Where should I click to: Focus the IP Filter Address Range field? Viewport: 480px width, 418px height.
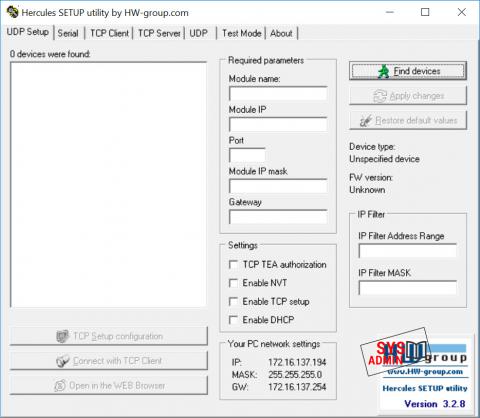408,251
